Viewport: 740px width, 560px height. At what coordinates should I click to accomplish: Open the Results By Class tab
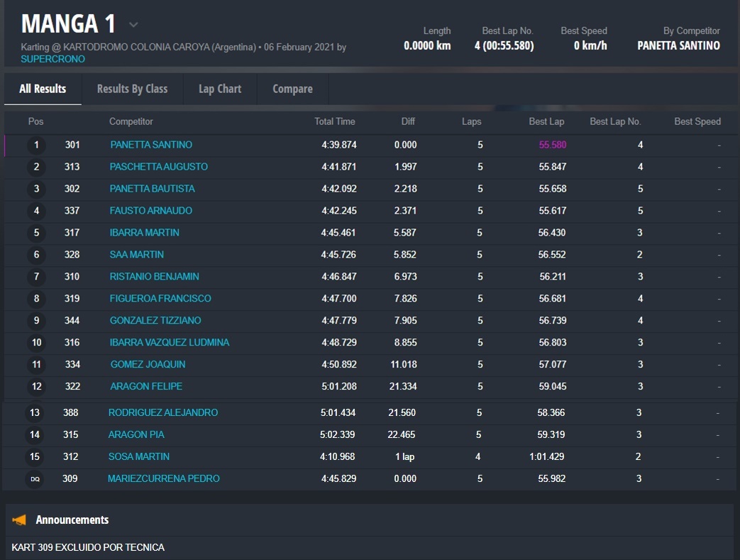pyautogui.click(x=132, y=89)
